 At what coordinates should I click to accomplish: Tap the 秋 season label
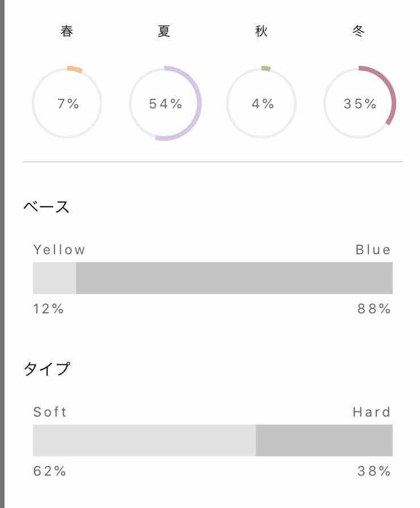[261, 31]
